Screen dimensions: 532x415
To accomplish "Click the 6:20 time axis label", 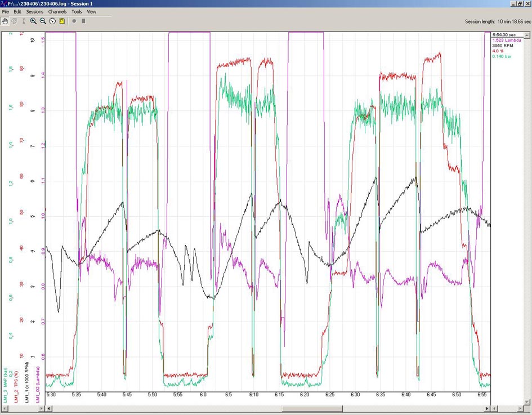I will [305, 395].
